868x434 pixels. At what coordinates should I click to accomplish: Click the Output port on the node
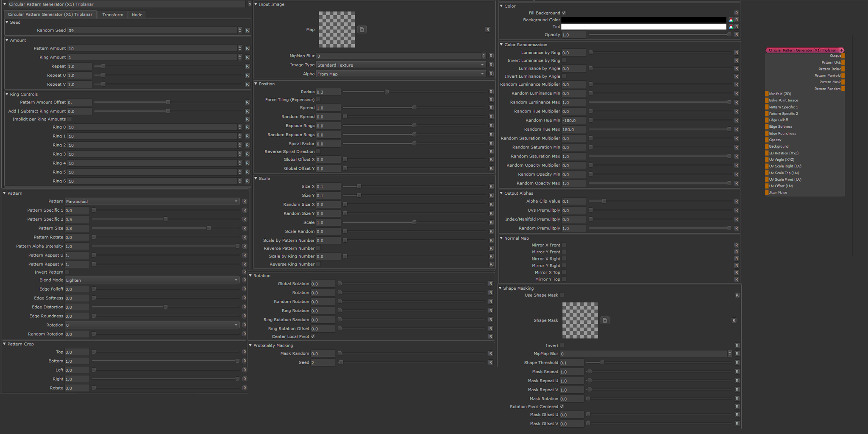[843, 56]
